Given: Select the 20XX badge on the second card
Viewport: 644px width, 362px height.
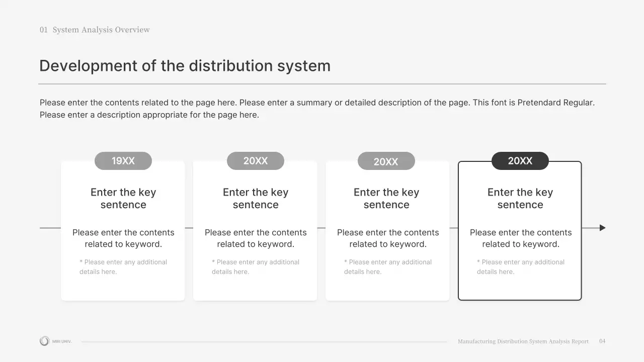Looking at the screenshot, I should point(256,161).
